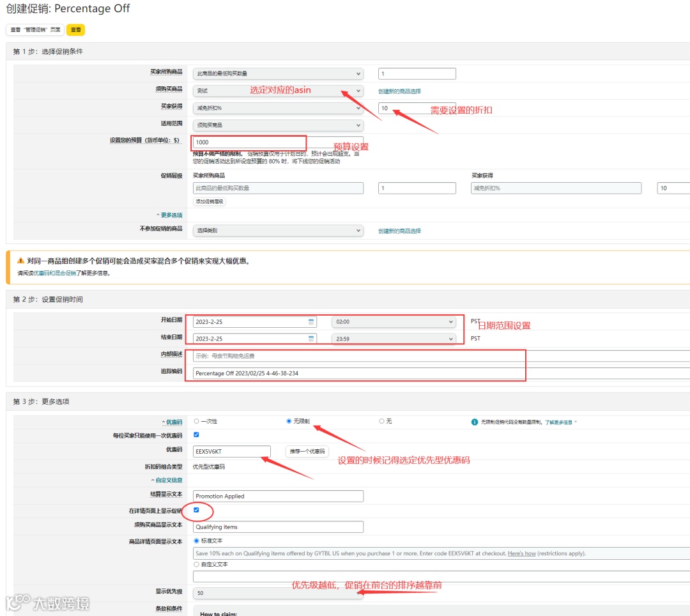Expand the 了解更多信息 link chevron
The width and height of the screenshot is (690, 616).
pos(575,422)
